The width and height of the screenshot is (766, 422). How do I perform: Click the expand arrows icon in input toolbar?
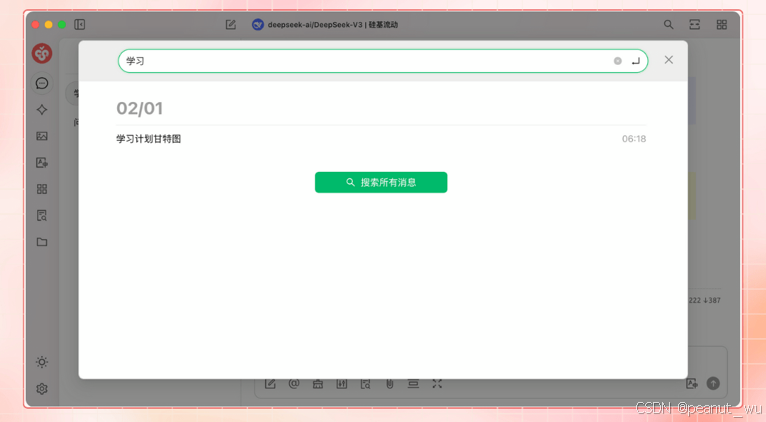(x=437, y=384)
